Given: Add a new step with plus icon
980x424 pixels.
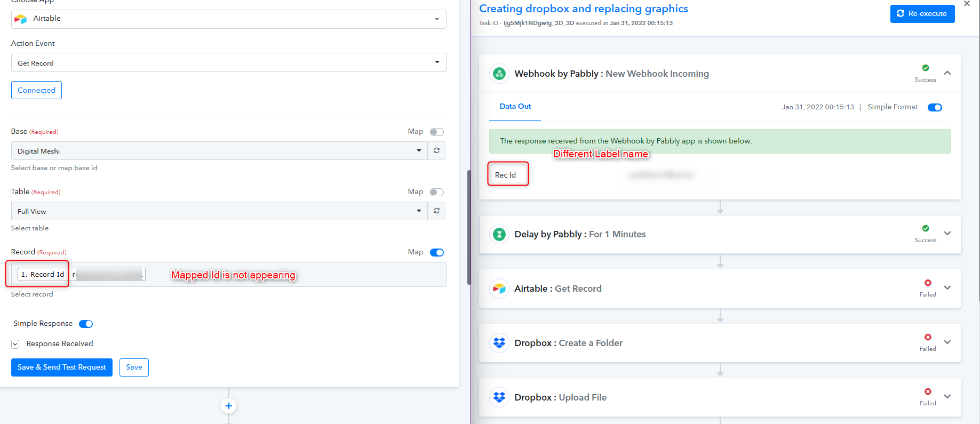Looking at the screenshot, I should pyautogui.click(x=228, y=406).
